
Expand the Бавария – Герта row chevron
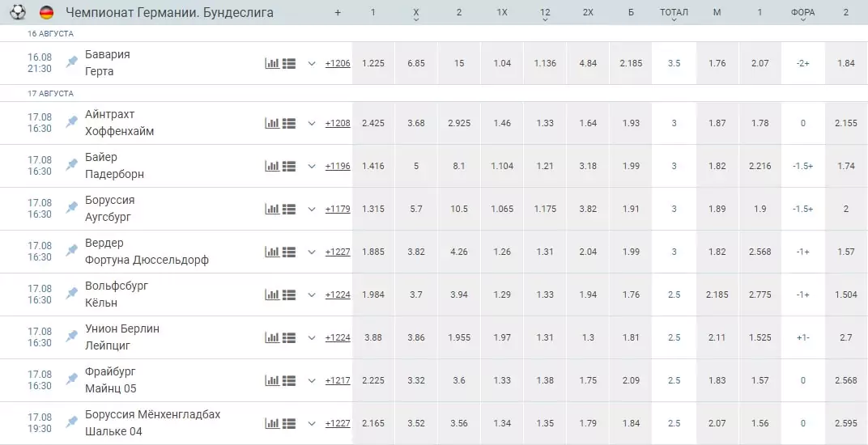click(312, 64)
